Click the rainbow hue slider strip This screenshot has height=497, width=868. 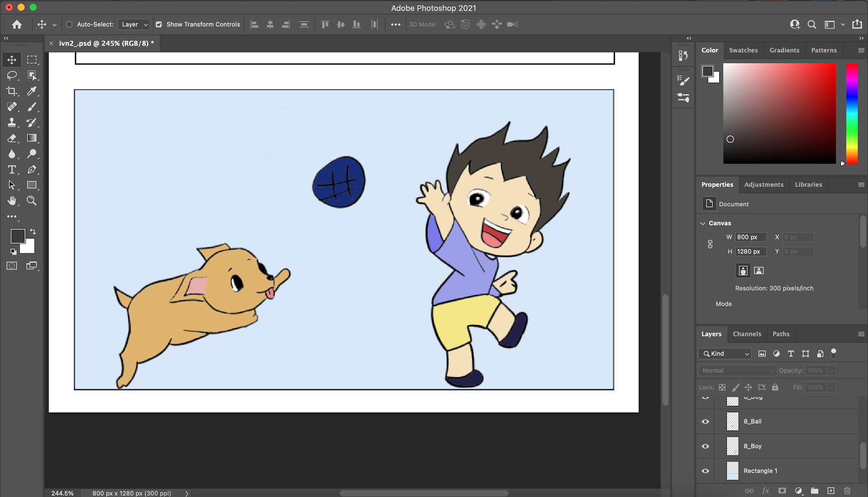[x=852, y=113]
